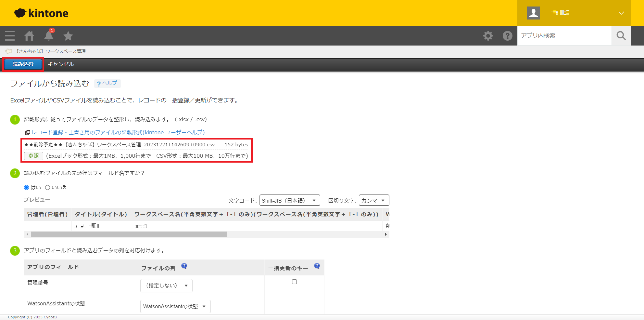
Task: Check the 一括更新のキー box for 管理番号
Action: [x=294, y=282]
